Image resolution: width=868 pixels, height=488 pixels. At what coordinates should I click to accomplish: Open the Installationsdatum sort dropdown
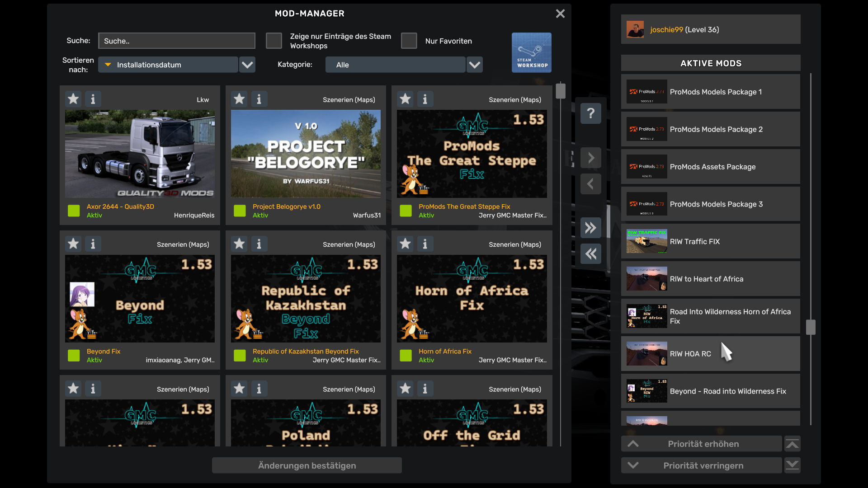point(168,65)
